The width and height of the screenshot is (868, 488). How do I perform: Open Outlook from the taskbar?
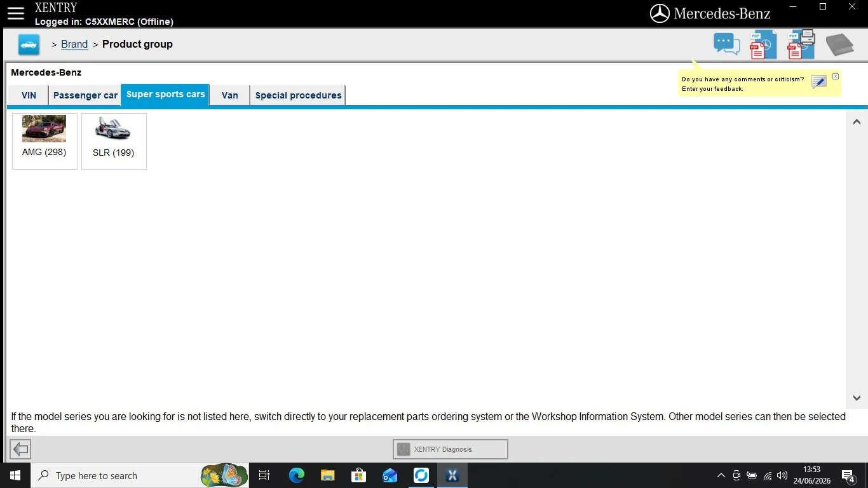click(x=390, y=475)
